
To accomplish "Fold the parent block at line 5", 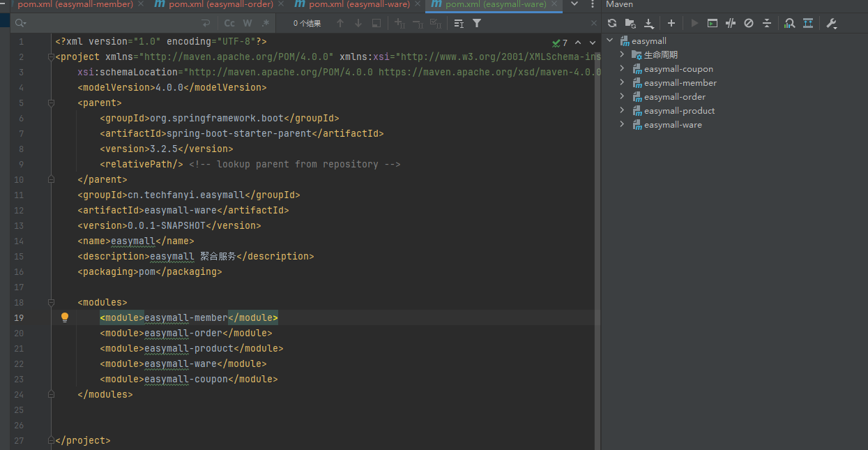I will pyautogui.click(x=51, y=103).
